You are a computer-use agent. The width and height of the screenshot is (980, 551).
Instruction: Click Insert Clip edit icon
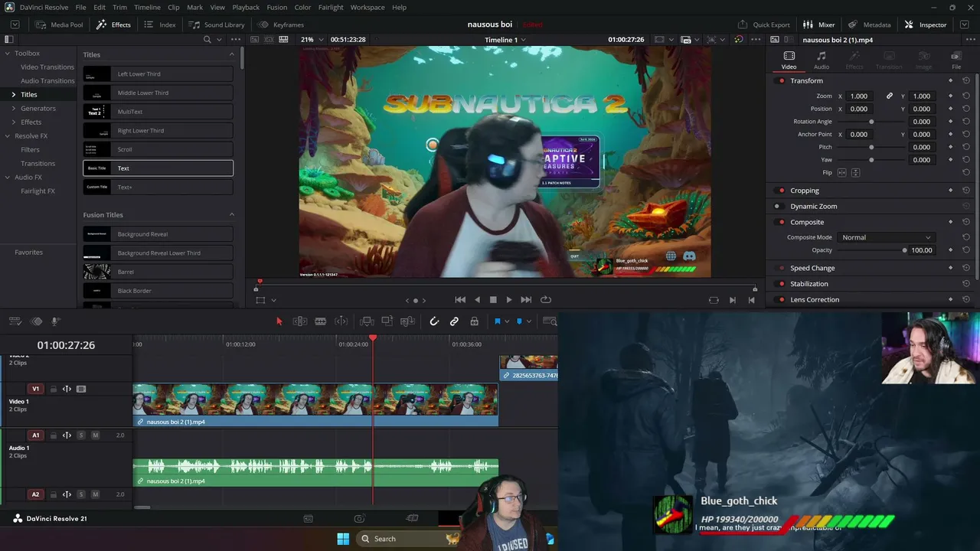[367, 321]
